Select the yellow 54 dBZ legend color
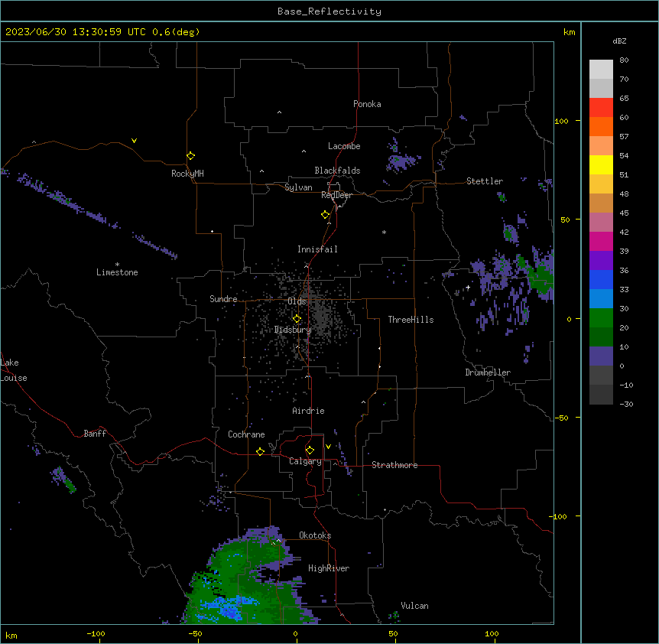Screen dimensions: 659x644 [601, 164]
